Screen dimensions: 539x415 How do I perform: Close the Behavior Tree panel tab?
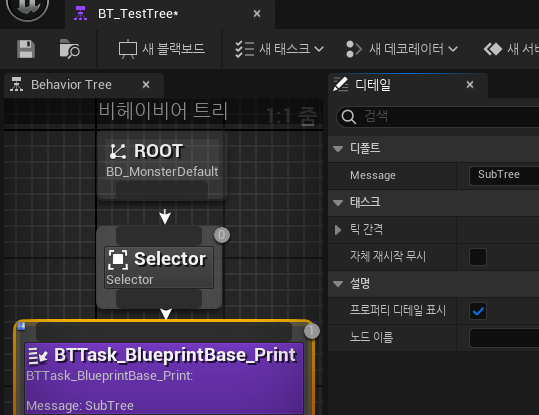point(146,85)
